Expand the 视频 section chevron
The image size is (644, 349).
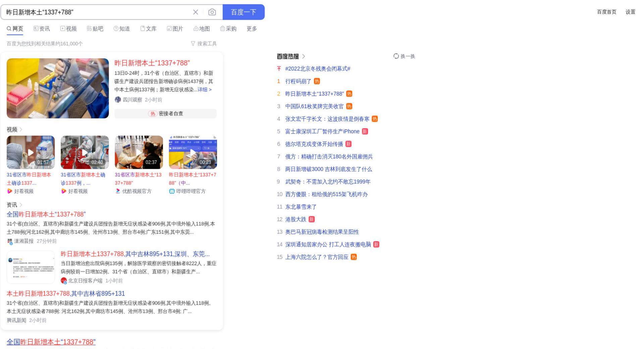pos(21,130)
